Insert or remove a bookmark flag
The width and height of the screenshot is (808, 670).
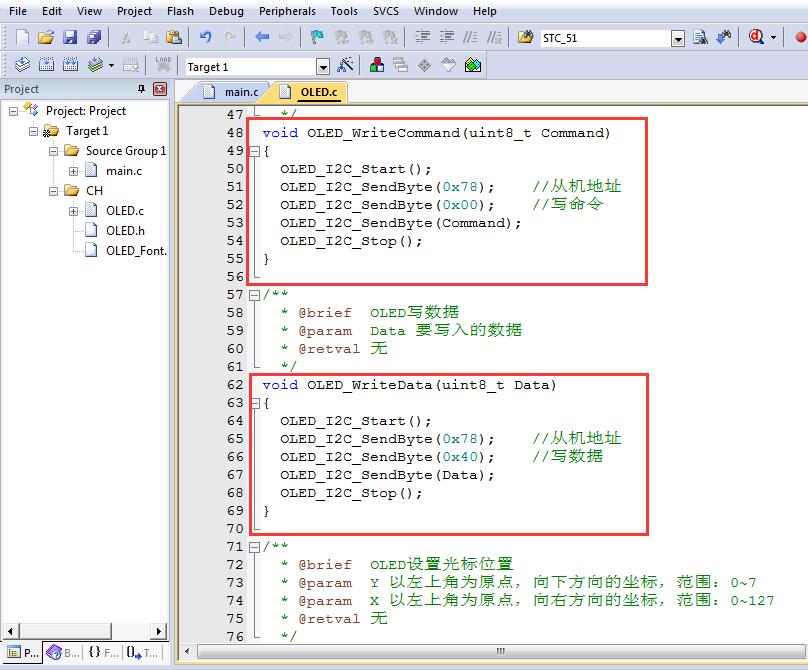(x=317, y=37)
